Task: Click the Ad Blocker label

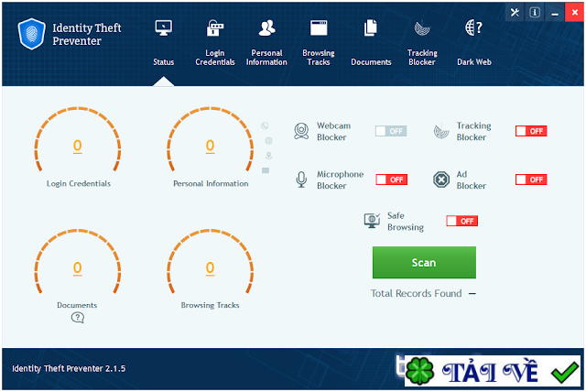Action: tap(472, 180)
